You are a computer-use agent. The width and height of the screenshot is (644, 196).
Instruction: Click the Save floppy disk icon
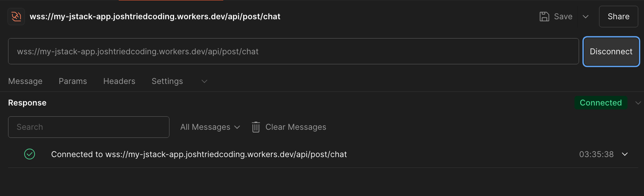[x=544, y=17]
